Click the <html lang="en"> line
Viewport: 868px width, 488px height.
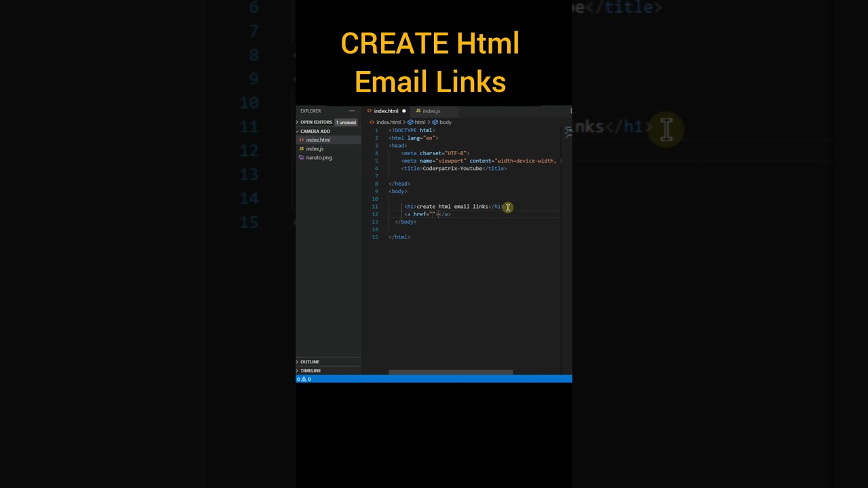(414, 138)
